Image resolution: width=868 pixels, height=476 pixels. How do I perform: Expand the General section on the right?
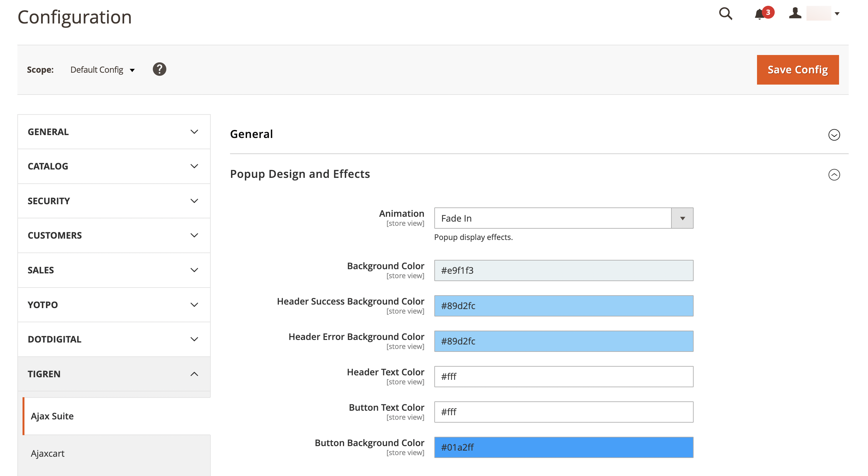pos(834,135)
